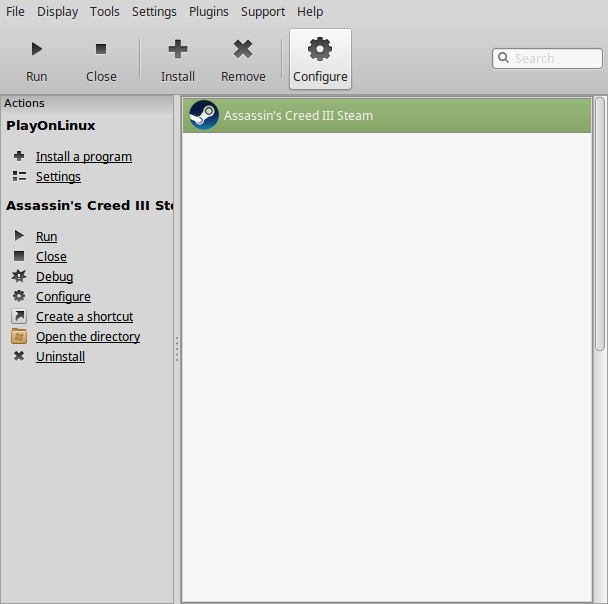The image size is (608, 604).
Task: Click the program list vertical scrollbar
Action: point(600,224)
